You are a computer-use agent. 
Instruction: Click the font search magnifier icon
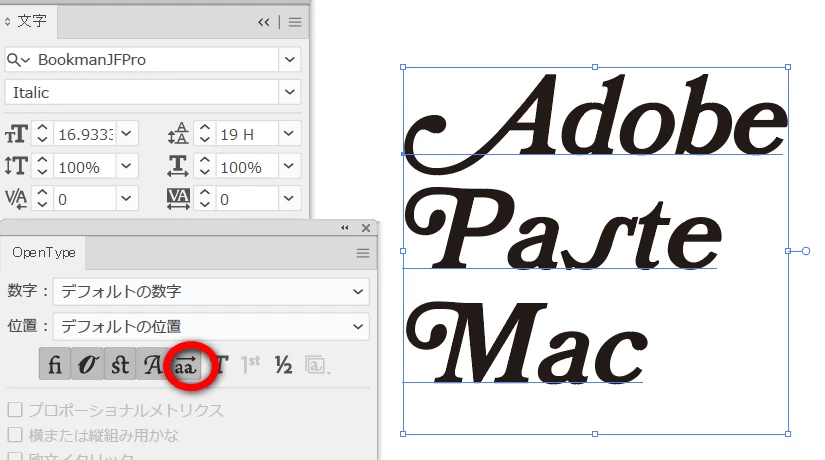pos(18,60)
